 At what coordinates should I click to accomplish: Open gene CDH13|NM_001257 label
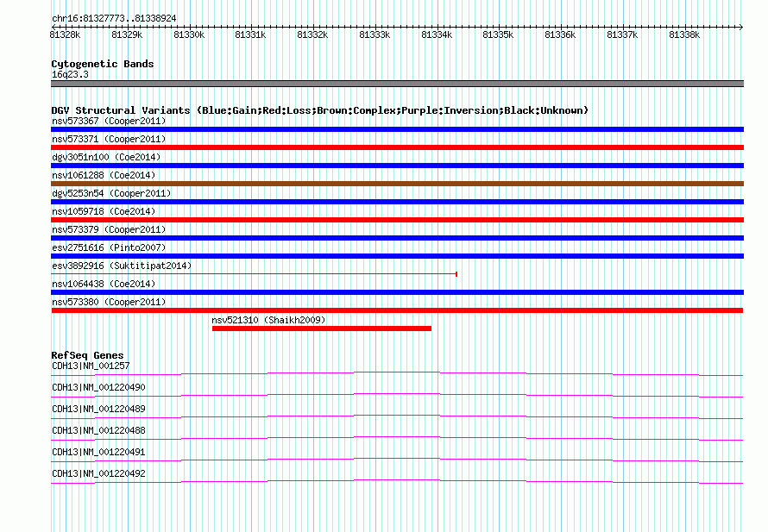(x=91, y=366)
